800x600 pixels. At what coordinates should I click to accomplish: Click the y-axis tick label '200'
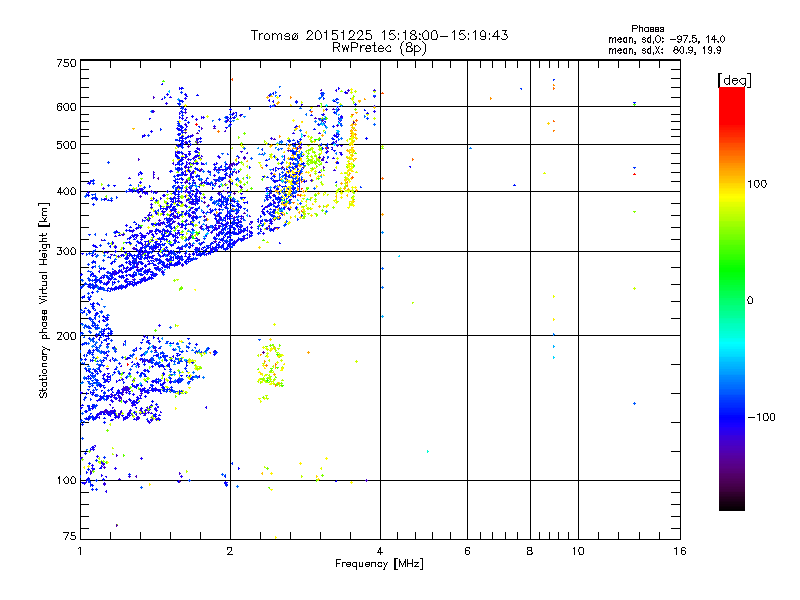[66, 336]
